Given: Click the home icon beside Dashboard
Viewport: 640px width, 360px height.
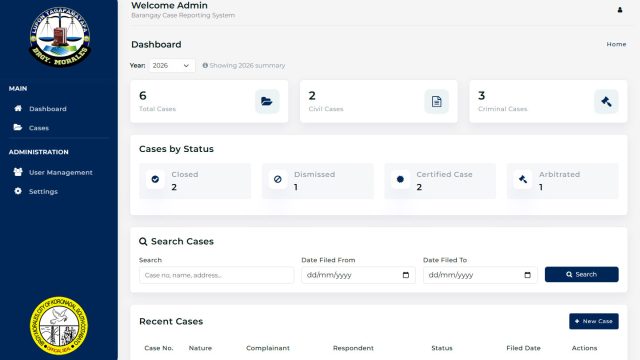Looking at the screenshot, I should (18, 108).
